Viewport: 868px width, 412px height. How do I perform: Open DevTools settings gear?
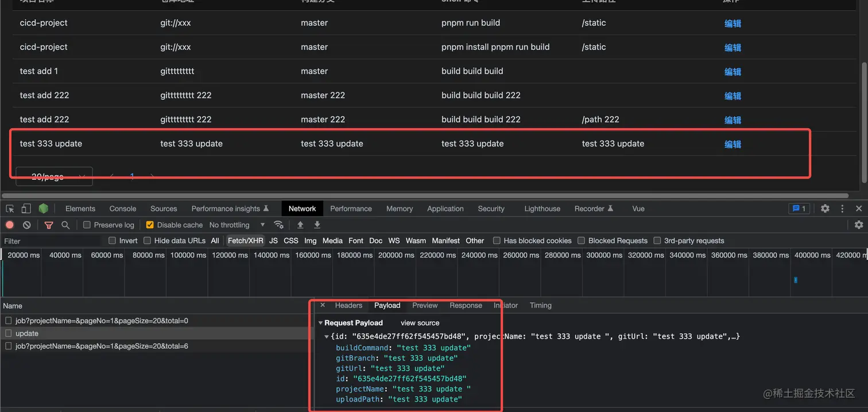pyautogui.click(x=825, y=209)
